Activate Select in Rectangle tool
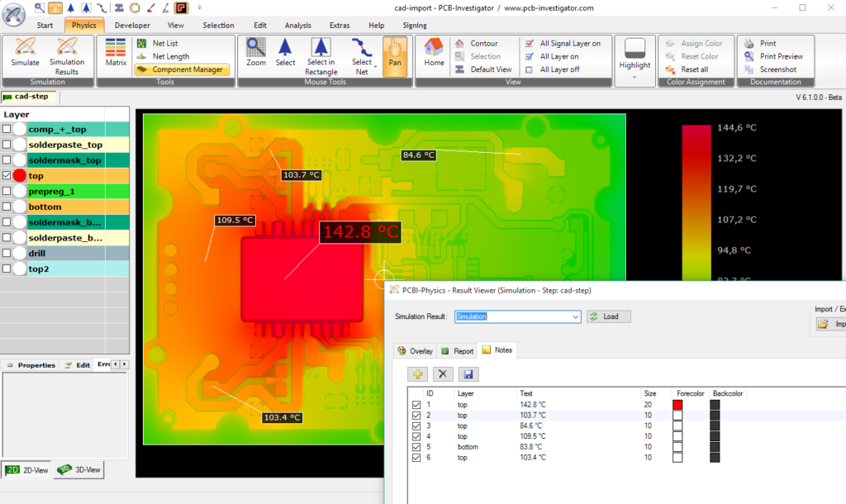Screen dimensions: 846x504 tap(321, 56)
